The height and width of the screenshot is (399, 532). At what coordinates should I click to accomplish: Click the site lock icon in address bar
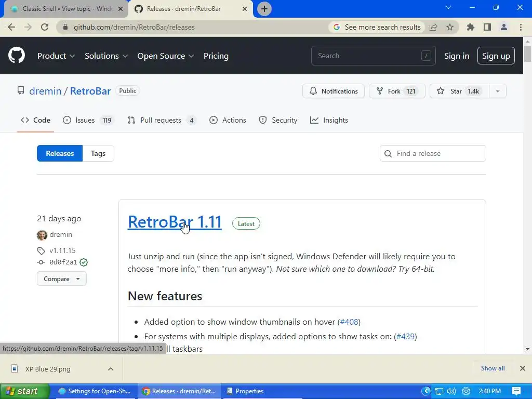tap(65, 27)
